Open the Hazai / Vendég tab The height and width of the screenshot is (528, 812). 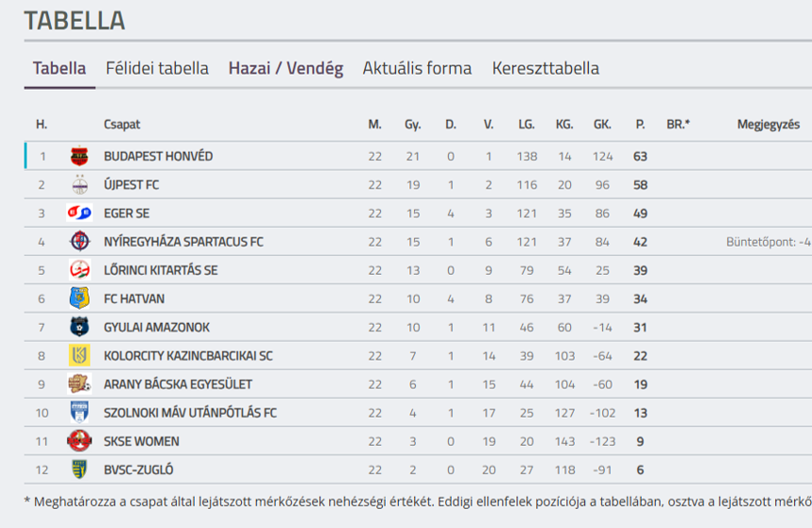coord(285,68)
